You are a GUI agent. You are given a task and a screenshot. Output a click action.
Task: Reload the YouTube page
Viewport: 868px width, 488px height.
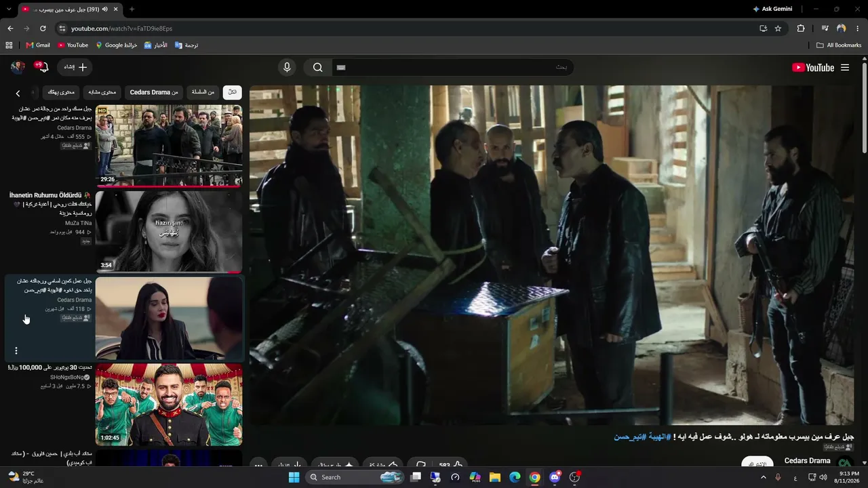point(43,28)
